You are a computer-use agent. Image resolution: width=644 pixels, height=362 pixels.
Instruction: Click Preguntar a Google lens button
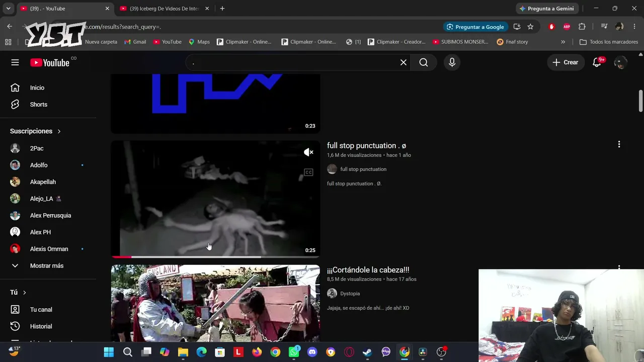click(476, 27)
